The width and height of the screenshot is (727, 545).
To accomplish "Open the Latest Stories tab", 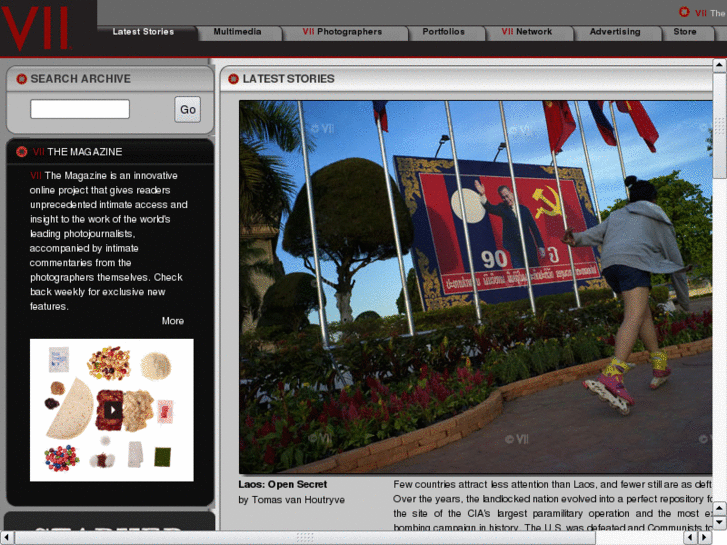I will pyautogui.click(x=143, y=32).
